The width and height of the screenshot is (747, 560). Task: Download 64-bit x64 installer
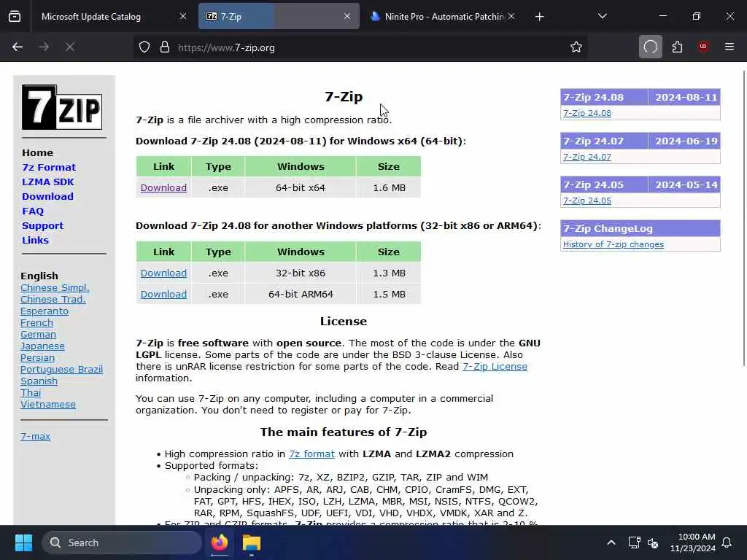(163, 187)
